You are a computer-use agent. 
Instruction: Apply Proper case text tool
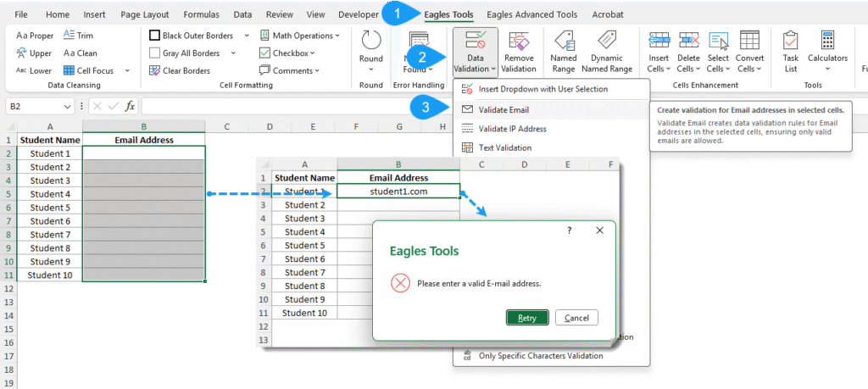click(35, 36)
